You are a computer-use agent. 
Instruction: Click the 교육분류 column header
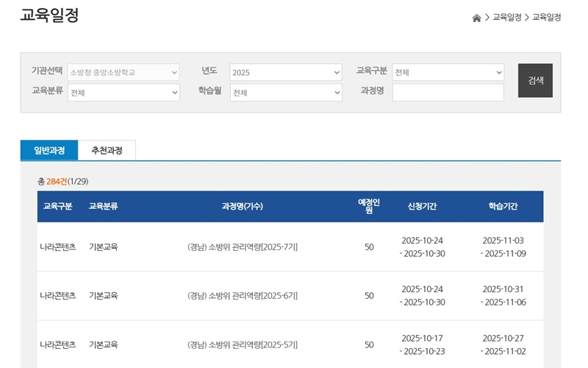pyautogui.click(x=103, y=206)
